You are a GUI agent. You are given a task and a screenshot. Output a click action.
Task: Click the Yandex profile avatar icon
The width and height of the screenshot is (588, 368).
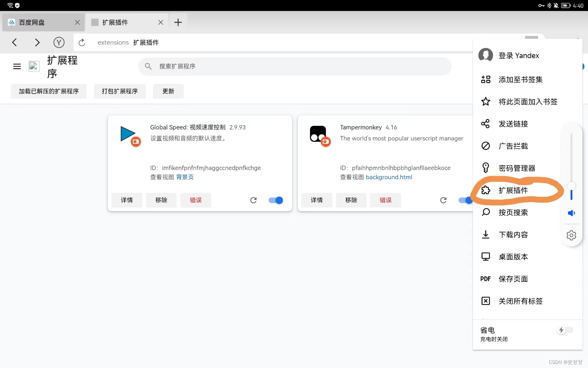point(486,55)
